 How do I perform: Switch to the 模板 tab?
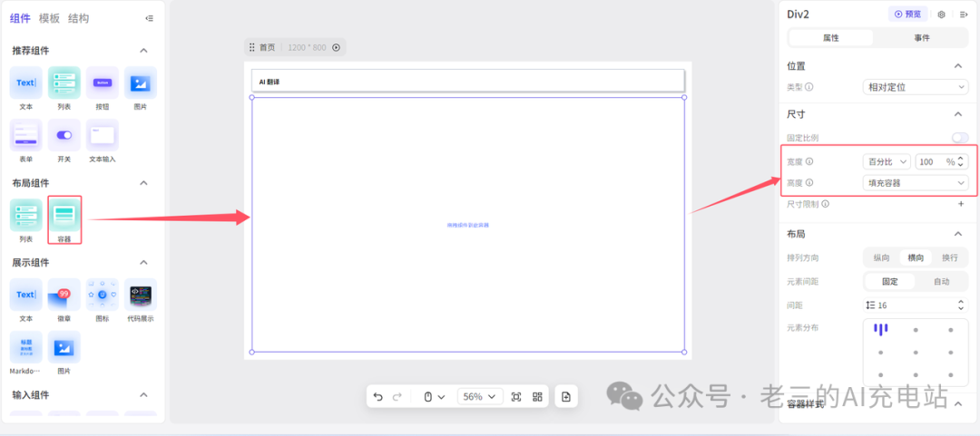coord(49,18)
